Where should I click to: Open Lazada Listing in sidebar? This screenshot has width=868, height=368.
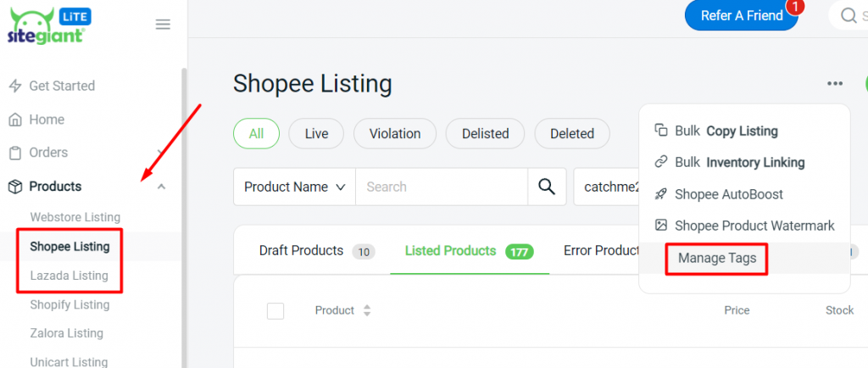(69, 276)
